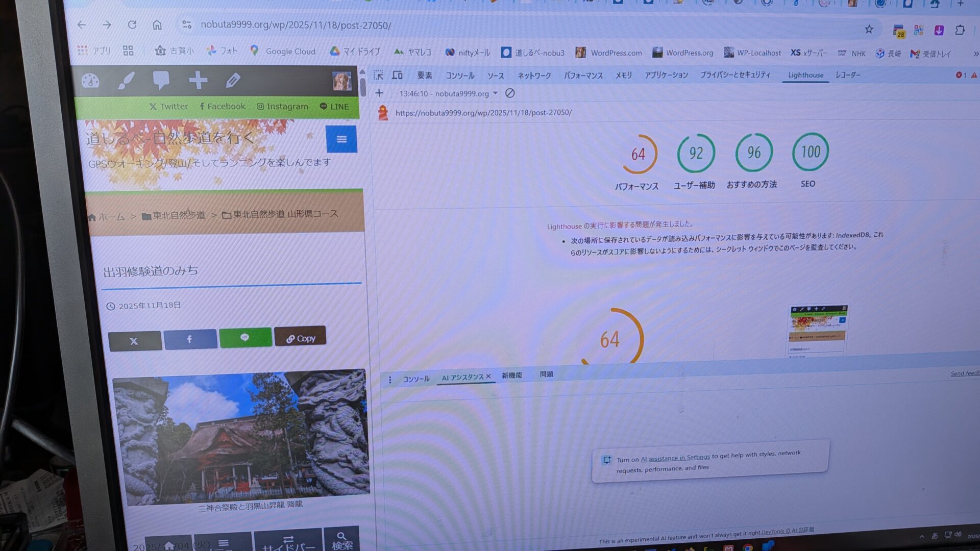The width and height of the screenshot is (980, 551).
Task: Open the AI assistance in Settings link
Action: tap(675, 458)
